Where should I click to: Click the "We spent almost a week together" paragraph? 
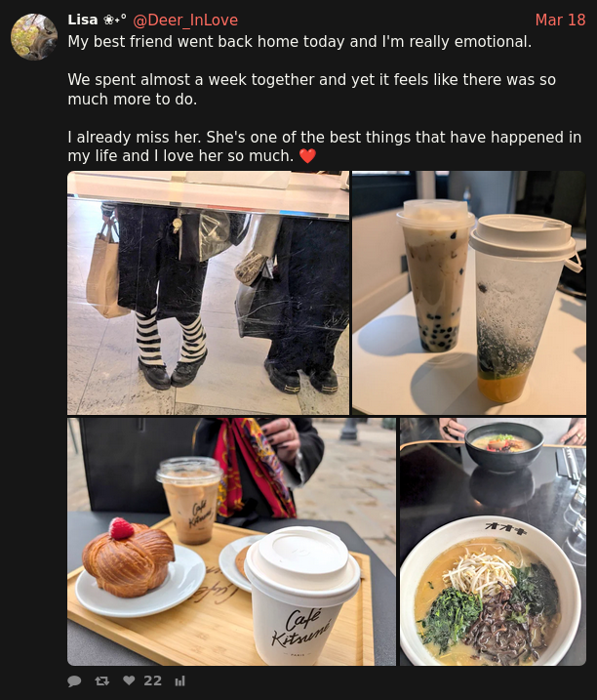[312, 89]
